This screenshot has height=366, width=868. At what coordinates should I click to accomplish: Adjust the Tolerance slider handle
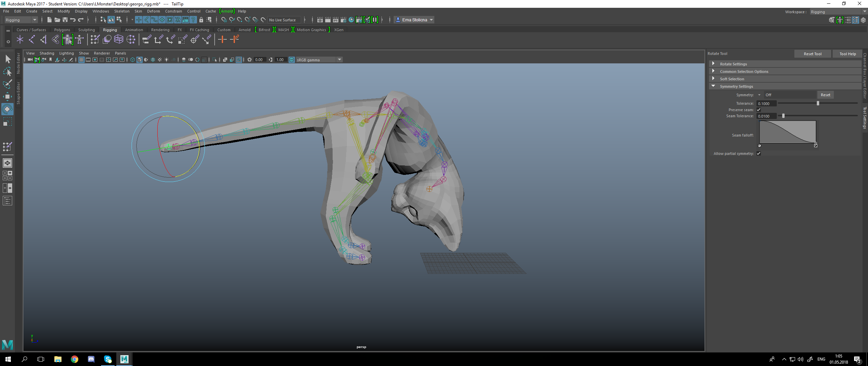click(818, 103)
